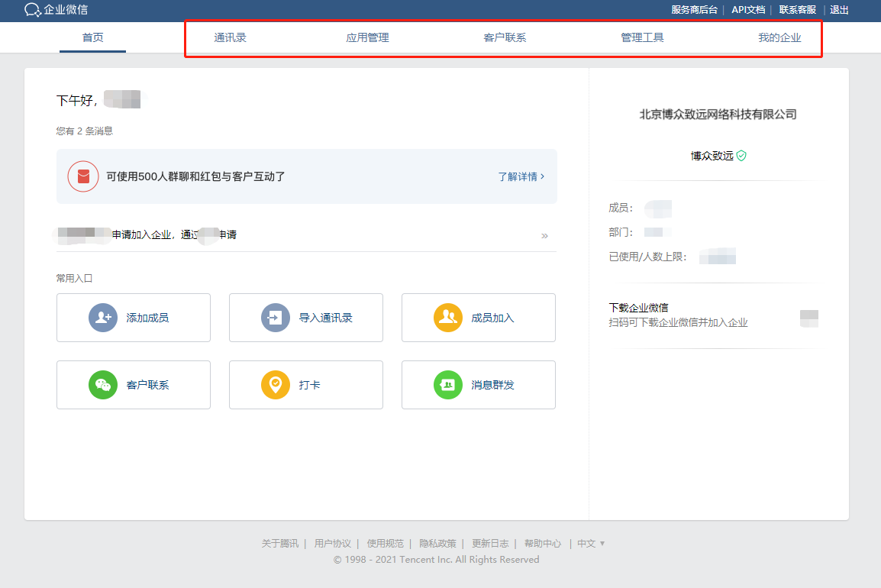Click the 消息群发 green message icon
This screenshot has width=881, height=588.
448,385
